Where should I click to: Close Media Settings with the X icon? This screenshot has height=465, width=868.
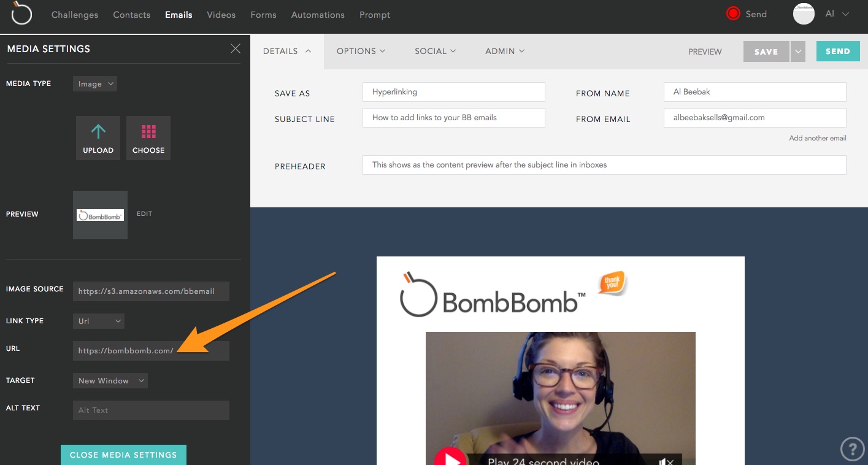tap(235, 48)
